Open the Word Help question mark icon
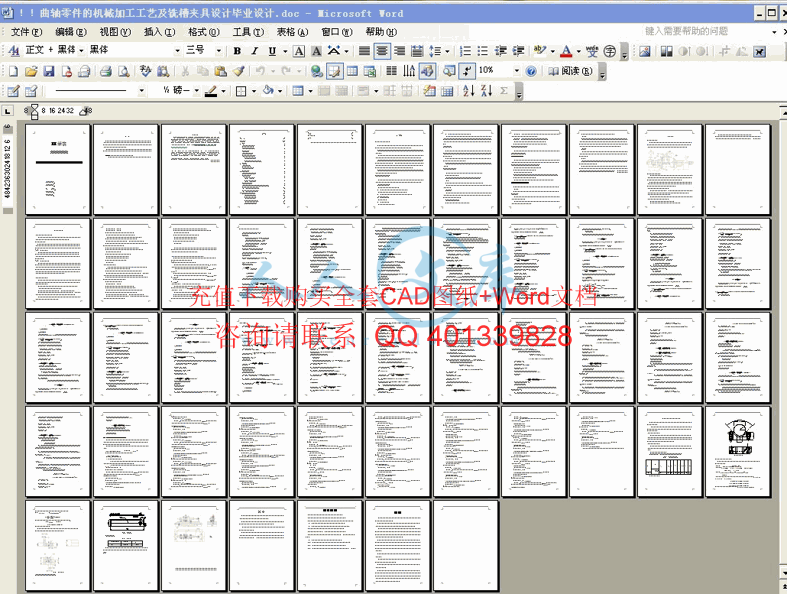Viewport: 787px width, 594px height. point(531,71)
